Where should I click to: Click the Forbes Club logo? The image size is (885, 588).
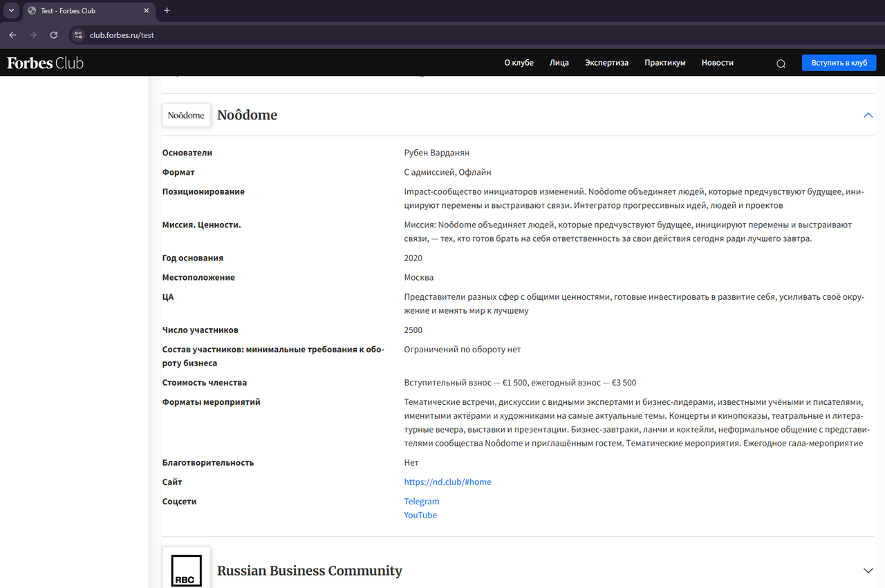pos(45,63)
